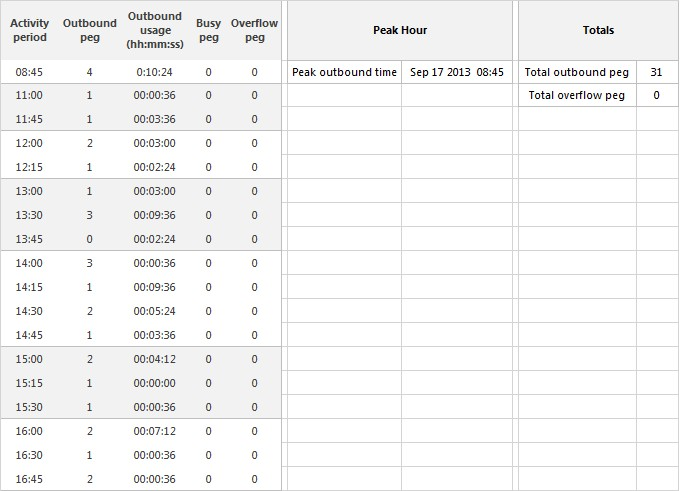Select the total value 31 cell
The image size is (682, 491).
click(656, 72)
